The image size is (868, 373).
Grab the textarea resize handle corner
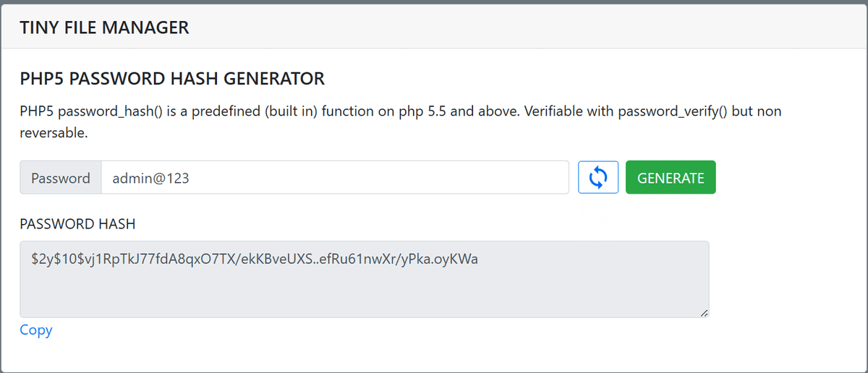click(x=704, y=312)
